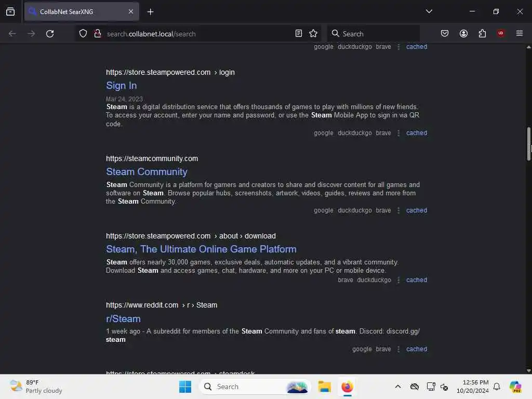Viewport: 532px width, 399px height.
Task: Open cached link for Steam Community result
Action: (x=417, y=210)
